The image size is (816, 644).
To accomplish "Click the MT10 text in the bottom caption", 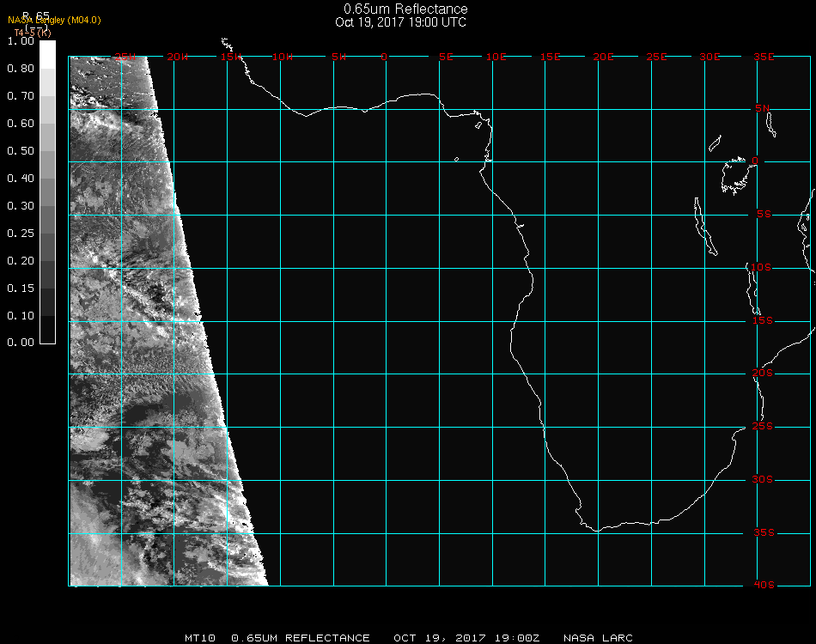I will tap(198, 638).
